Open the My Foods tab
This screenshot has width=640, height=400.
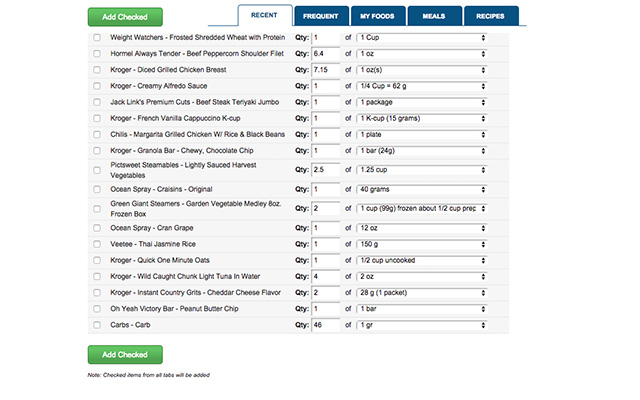[x=378, y=16]
